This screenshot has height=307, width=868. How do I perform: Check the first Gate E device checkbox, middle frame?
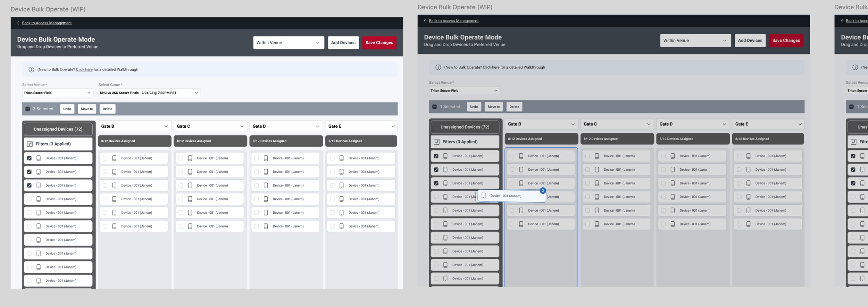tap(739, 156)
